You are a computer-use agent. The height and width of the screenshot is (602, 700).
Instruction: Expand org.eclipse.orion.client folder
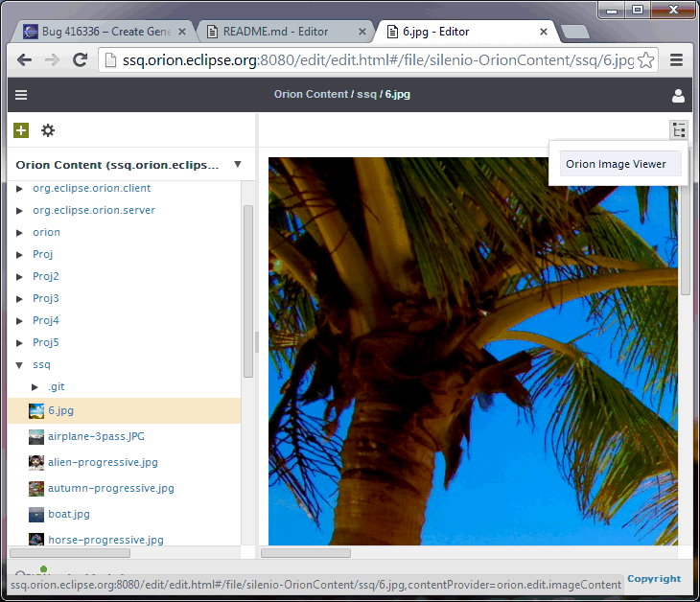point(19,189)
